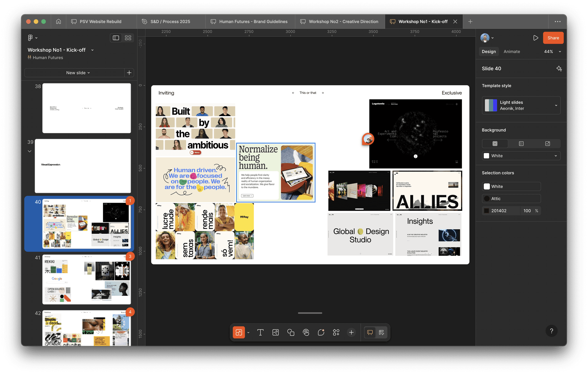Screen dimensions: 588x374
Task: Select the Text tool in the bottom toolbar
Action: (260, 332)
